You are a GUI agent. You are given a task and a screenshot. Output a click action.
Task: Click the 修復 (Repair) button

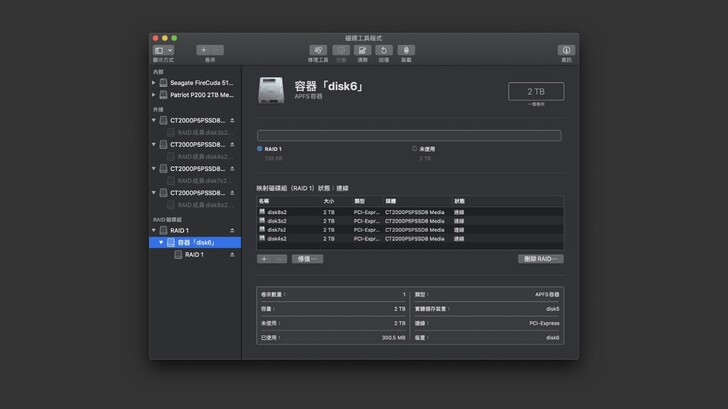pos(307,259)
